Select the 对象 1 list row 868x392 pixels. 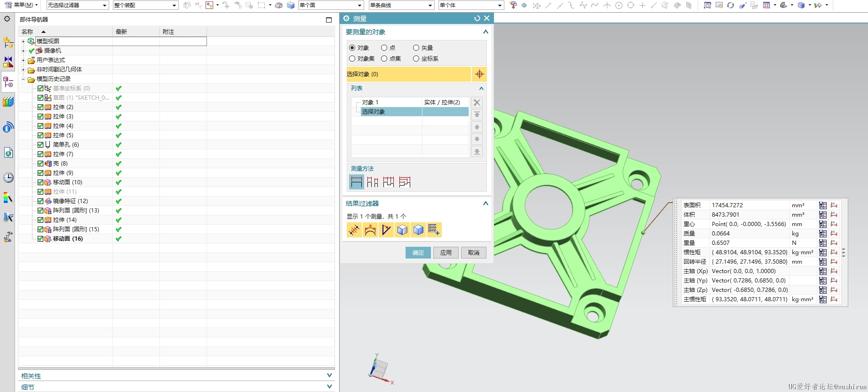pyautogui.click(x=410, y=102)
